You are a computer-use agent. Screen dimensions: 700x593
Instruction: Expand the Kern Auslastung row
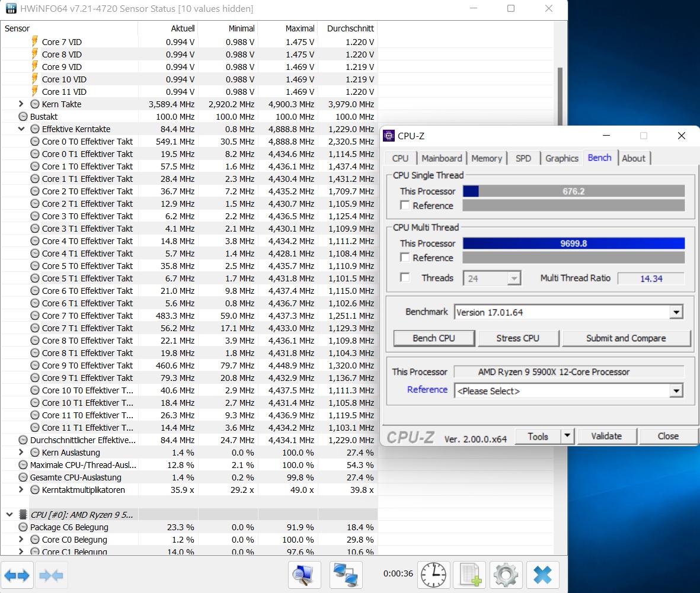coord(21,452)
